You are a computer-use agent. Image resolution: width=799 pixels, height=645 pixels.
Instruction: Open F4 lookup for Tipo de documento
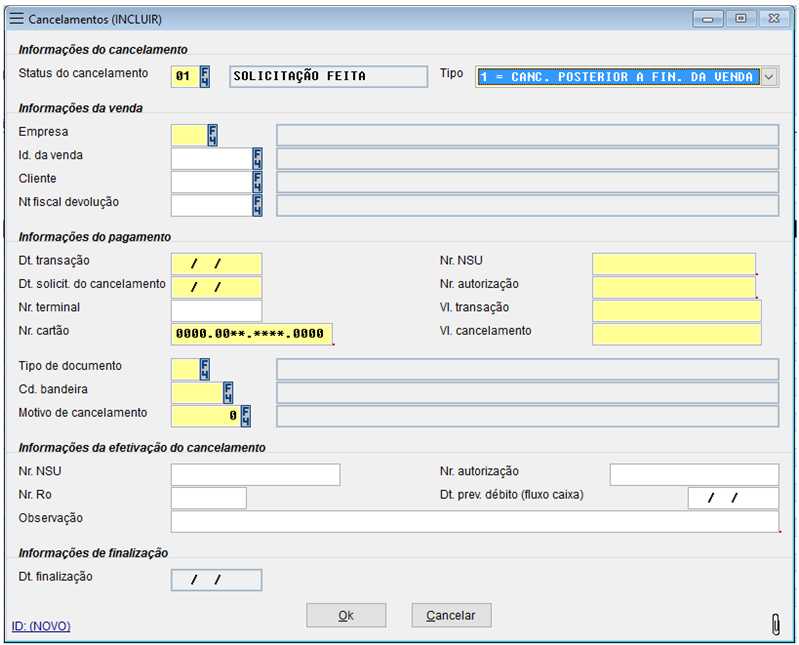(x=205, y=369)
